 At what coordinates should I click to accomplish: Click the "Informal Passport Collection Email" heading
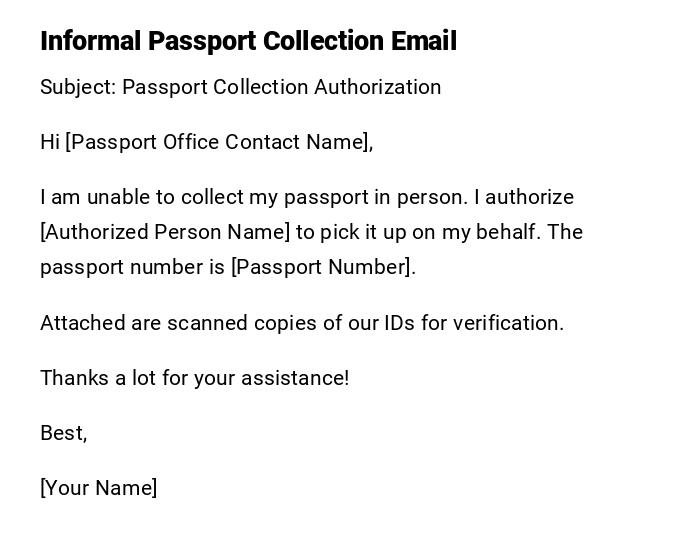tap(248, 41)
